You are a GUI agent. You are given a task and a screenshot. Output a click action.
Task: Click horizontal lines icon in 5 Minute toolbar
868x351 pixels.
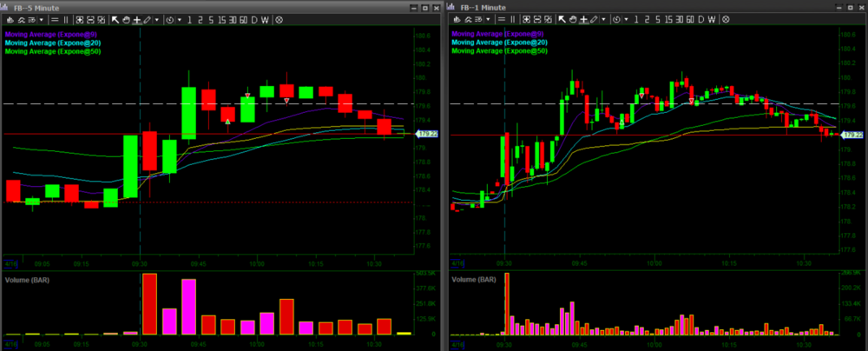click(56, 18)
